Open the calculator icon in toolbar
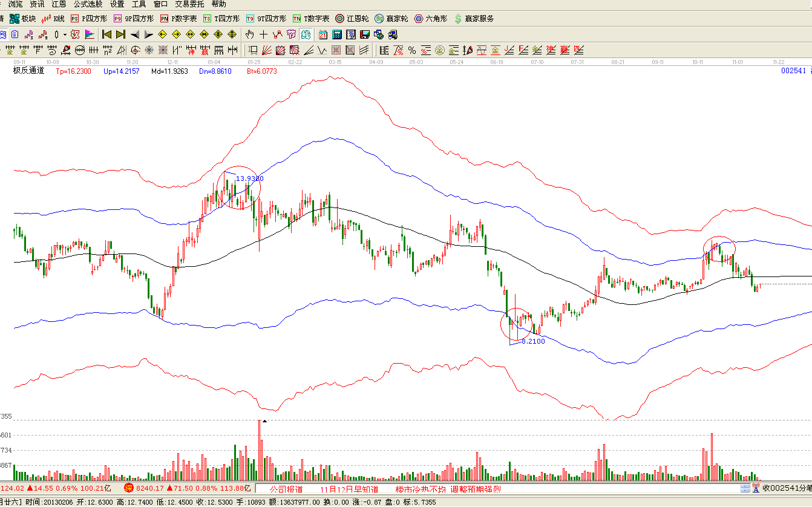 pos(336,34)
